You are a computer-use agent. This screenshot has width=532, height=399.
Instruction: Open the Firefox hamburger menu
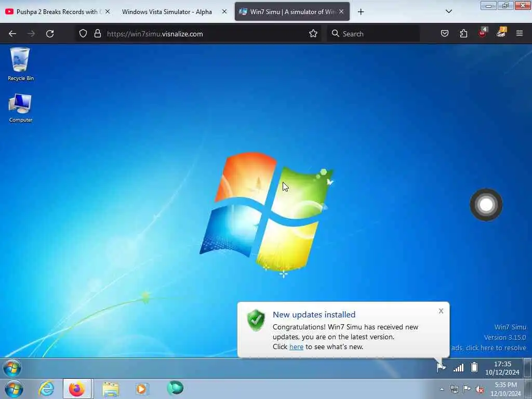[520, 33]
